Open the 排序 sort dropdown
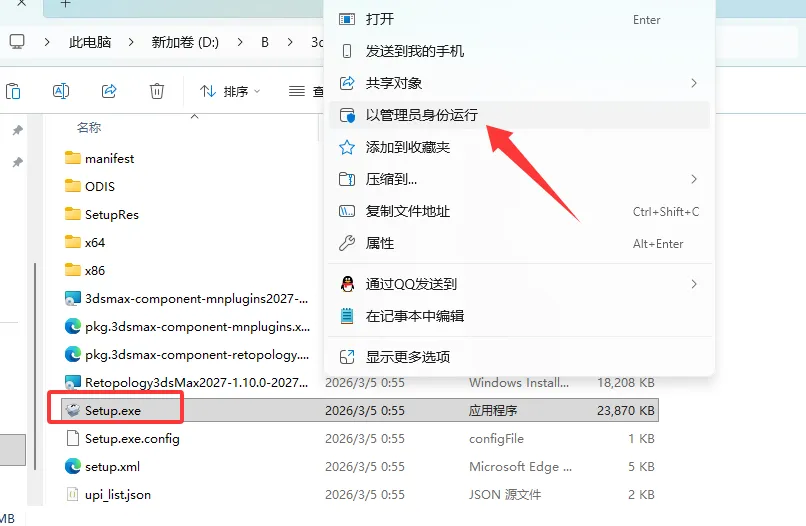Screen dimensions: 806x526 click(x=230, y=92)
